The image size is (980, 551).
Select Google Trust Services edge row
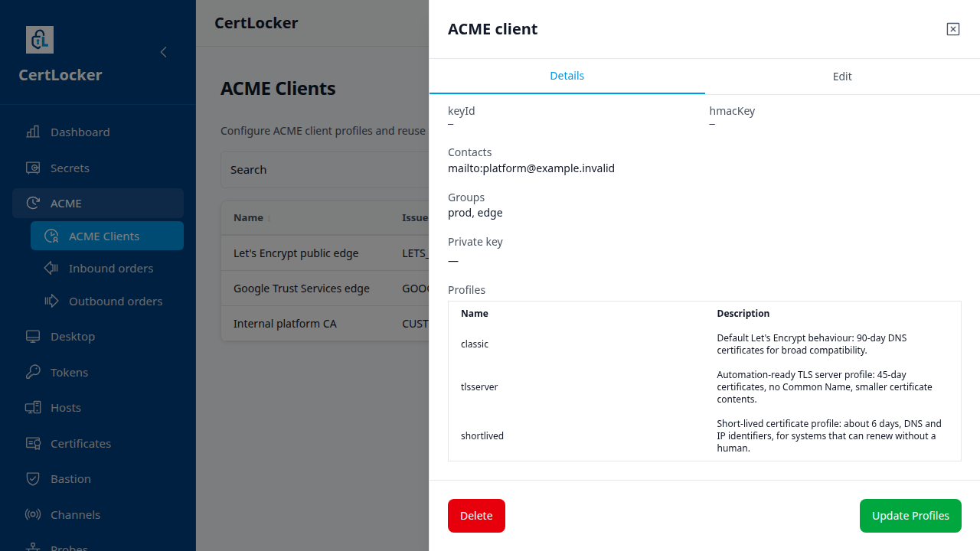pyautogui.click(x=325, y=289)
